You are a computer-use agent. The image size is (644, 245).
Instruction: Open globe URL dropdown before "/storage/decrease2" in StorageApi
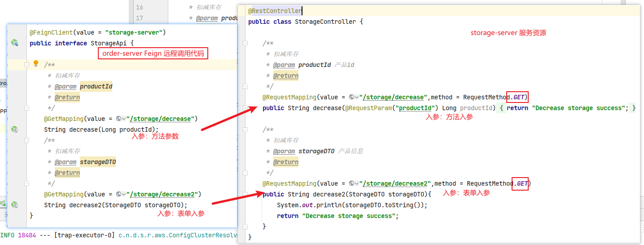coord(121,195)
